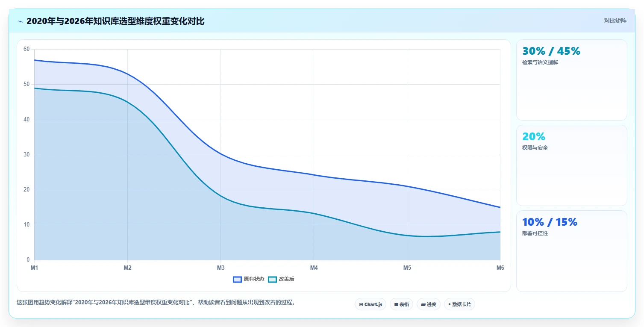The image size is (644, 327).
Task: Click the 60 label on y-axis
Action: 26,49
